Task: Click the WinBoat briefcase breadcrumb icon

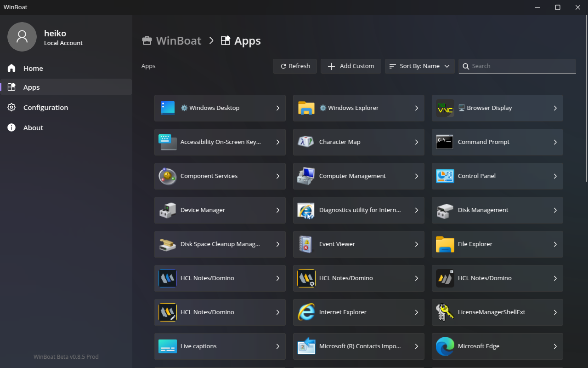Action: coord(147,40)
